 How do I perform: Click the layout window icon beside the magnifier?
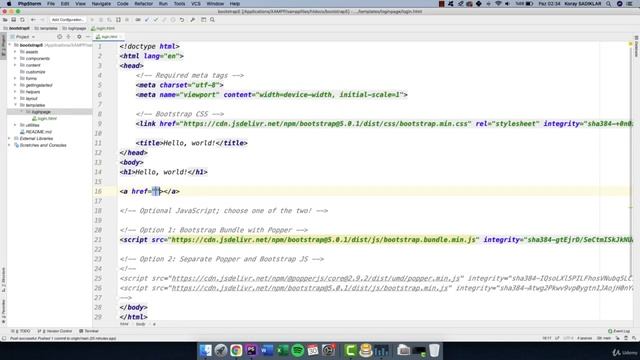pyautogui.click(x=203, y=20)
